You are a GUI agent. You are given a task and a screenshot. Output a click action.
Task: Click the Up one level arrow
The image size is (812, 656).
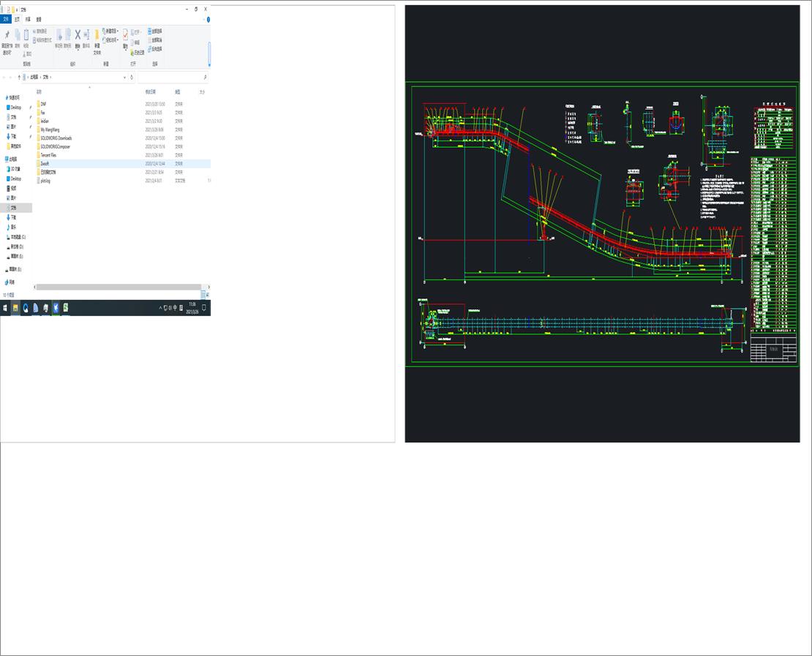19,77
